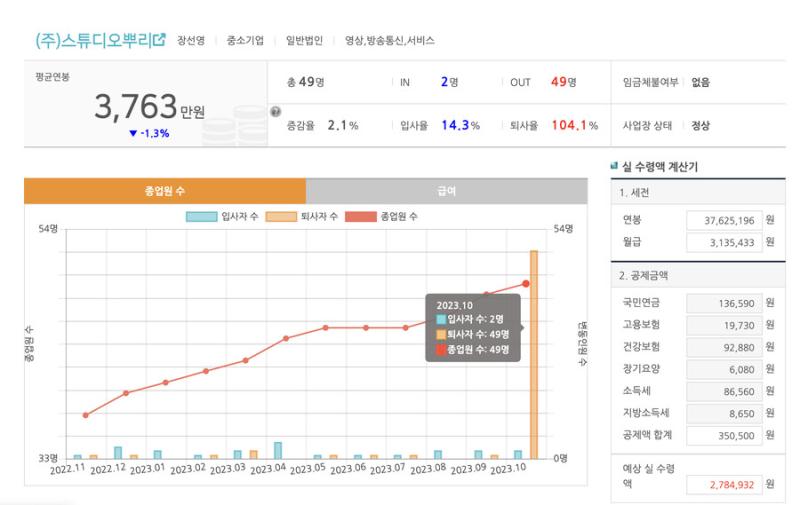Click the 예상 실 수령액 field 2,784,932
This screenshot has width=800, height=505.
tap(724, 485)
